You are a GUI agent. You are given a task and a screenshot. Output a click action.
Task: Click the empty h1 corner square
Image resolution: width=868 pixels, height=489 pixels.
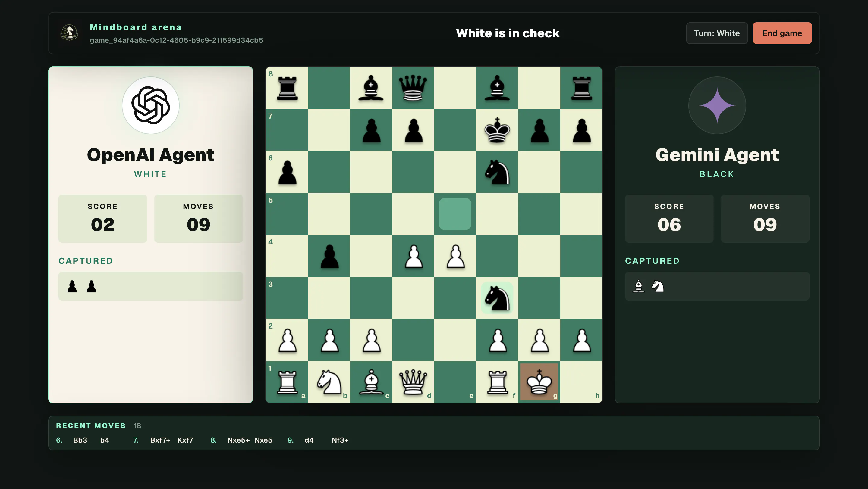tap(581, 382)
